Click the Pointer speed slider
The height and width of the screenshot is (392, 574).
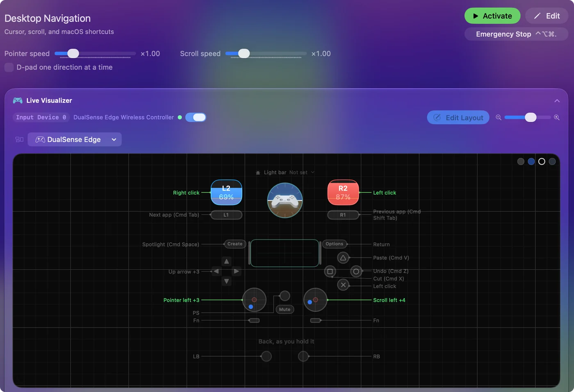(x=95, y=54)
